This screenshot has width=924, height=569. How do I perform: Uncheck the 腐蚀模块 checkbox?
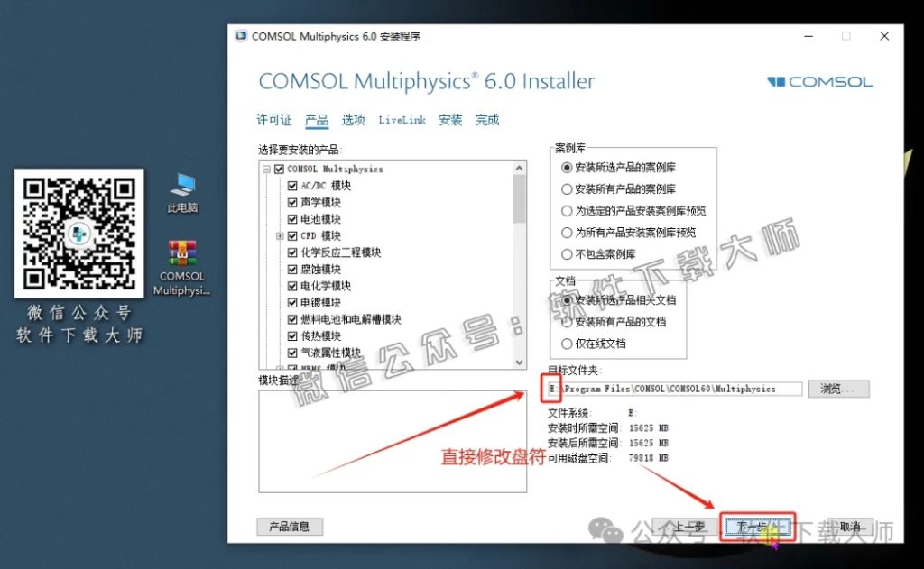(x=293, y=269)
